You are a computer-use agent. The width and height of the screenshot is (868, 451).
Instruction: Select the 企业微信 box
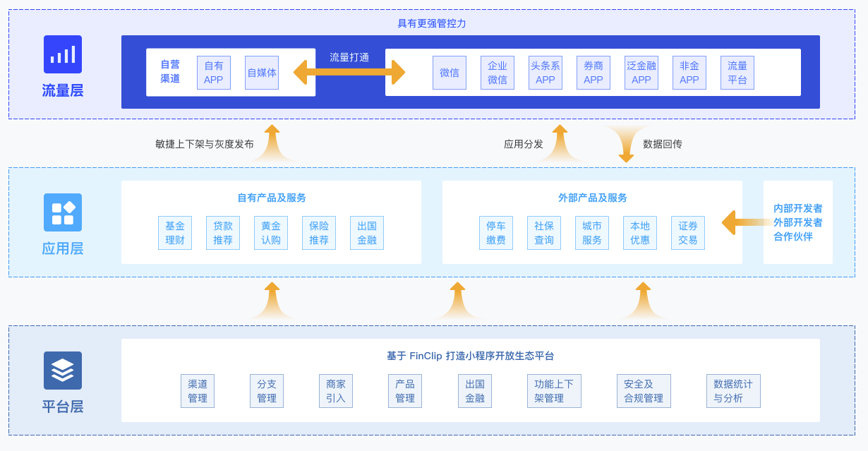pos(498,73)
